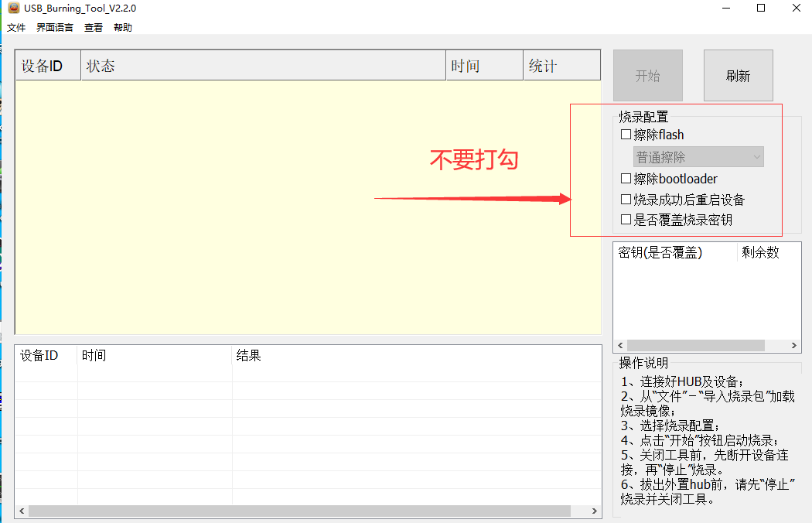Image resolution: width=812 pixels, height=523 pixels.
Task: Open the 查看 menu
Action: click(94, 28)
